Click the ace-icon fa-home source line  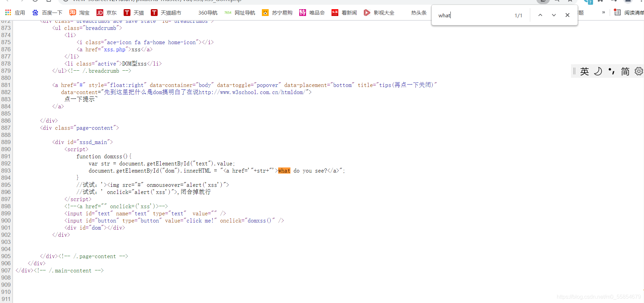[x=145, y=42]
